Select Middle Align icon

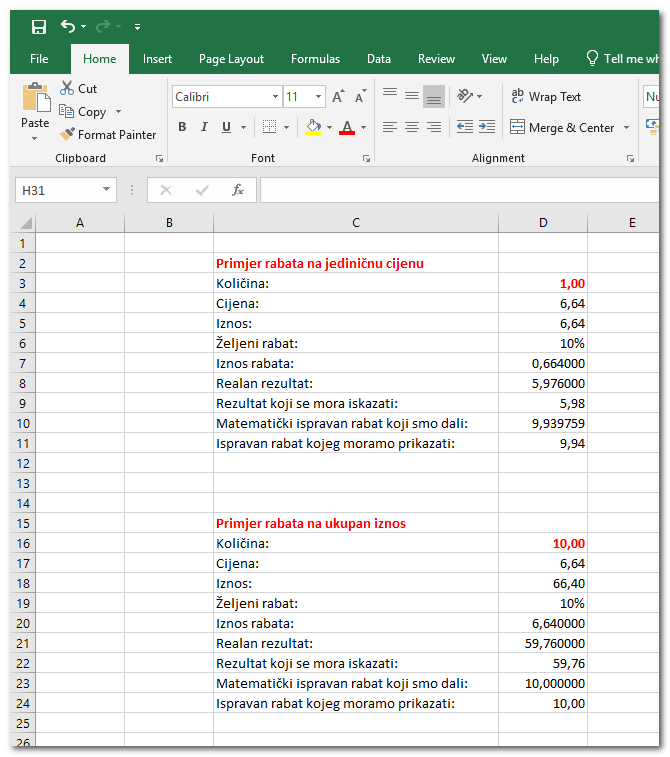point(412,96)
